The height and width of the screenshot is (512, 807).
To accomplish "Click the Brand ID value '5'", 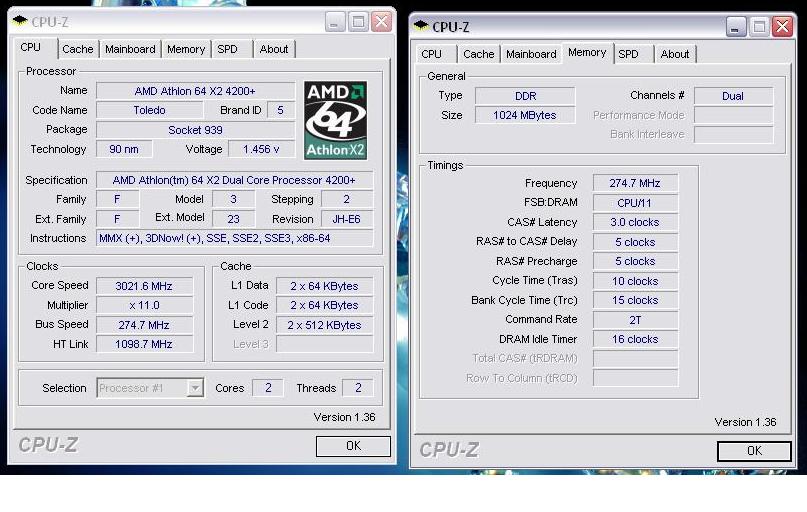I will (x=280, y=111).
